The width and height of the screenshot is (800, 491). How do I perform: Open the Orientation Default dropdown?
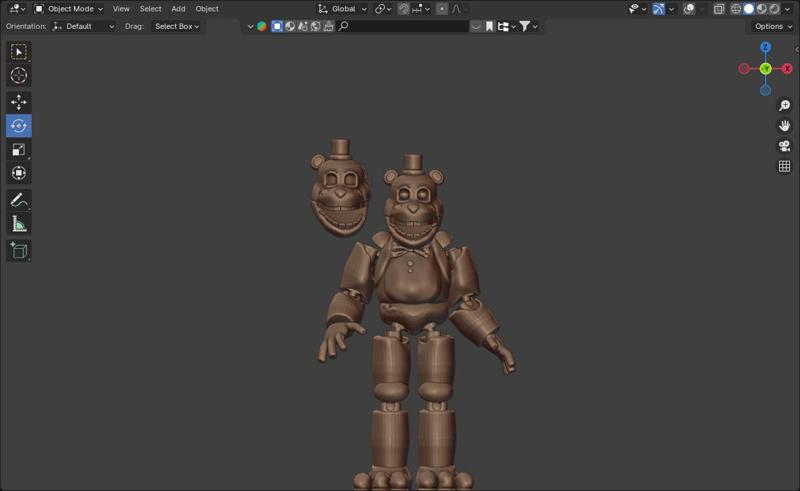pyautogui.click(x=83, y=27)
